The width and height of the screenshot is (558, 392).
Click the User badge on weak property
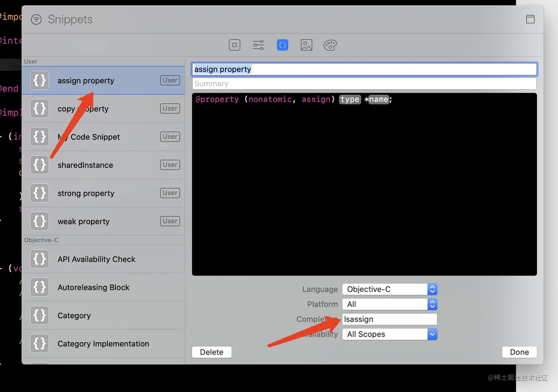170,221
